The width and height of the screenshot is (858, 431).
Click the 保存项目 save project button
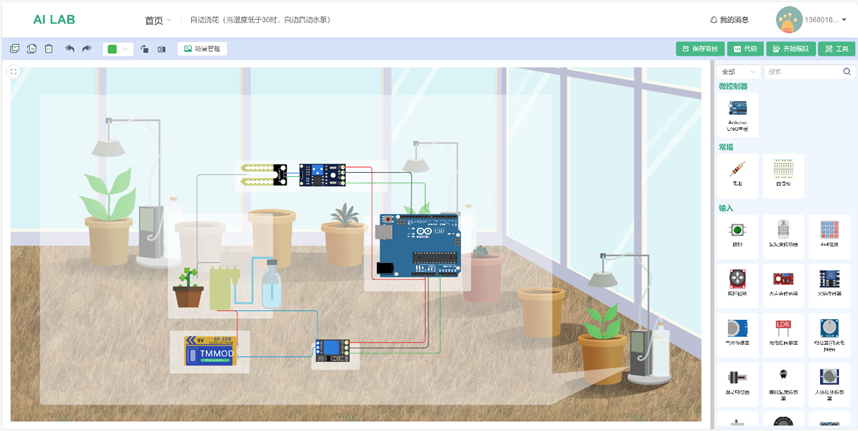point(700,49)
